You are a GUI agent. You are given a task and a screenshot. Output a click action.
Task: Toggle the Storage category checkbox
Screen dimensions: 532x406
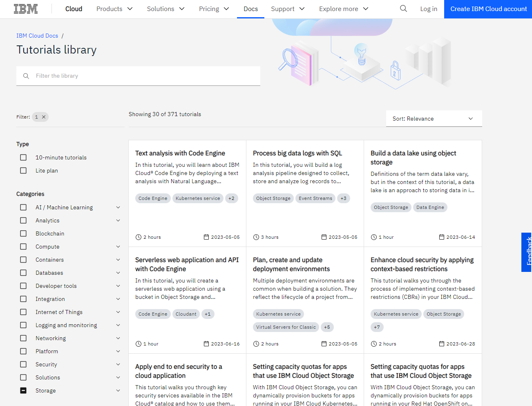coord(23,390)
